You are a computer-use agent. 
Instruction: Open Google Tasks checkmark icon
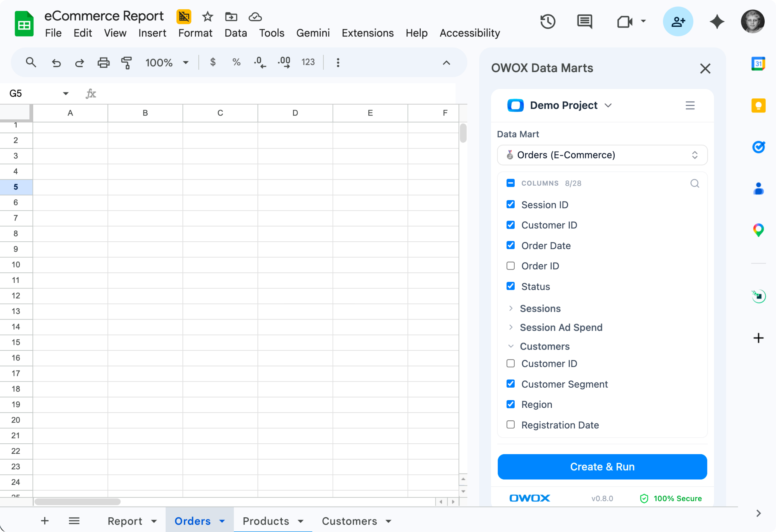[758, 147]
